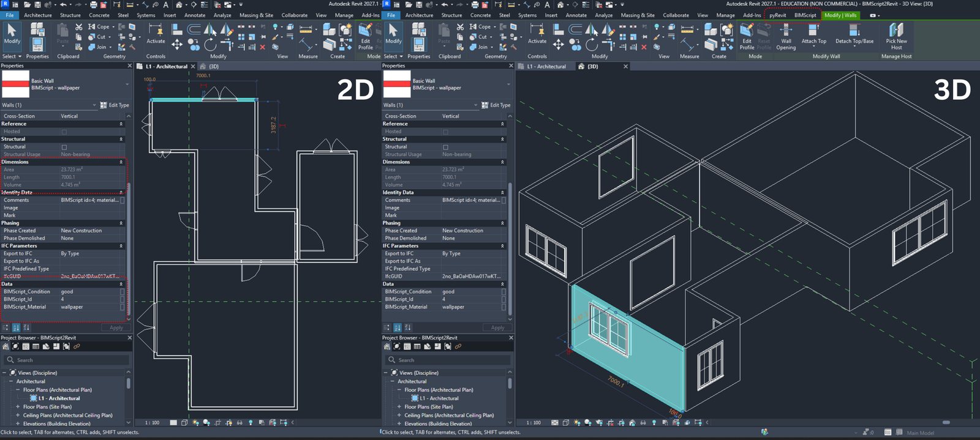The height and width of the screenshot is (440, 980).
Task: Click the Attach Top tool in right window
Action: tap(813, 34)
